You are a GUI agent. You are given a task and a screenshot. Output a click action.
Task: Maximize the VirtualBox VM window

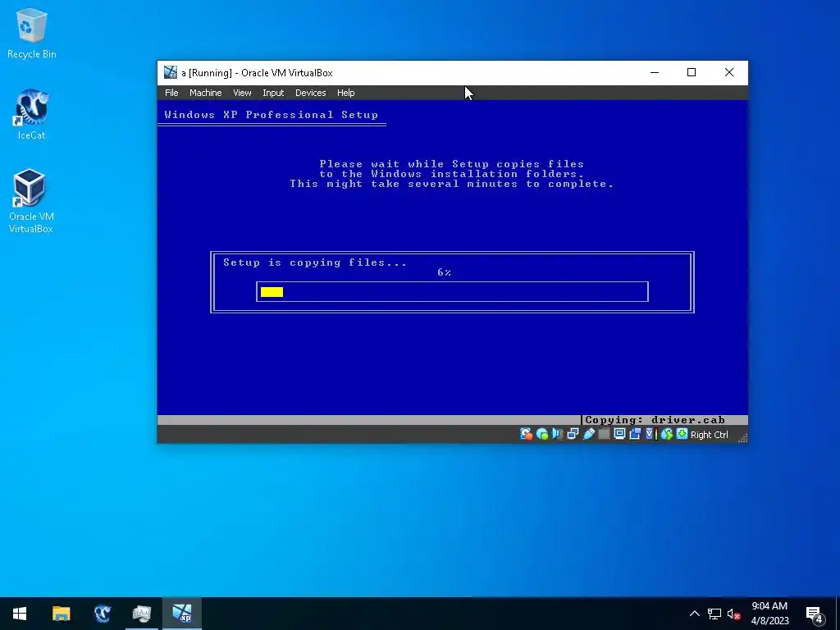point(692,72)
